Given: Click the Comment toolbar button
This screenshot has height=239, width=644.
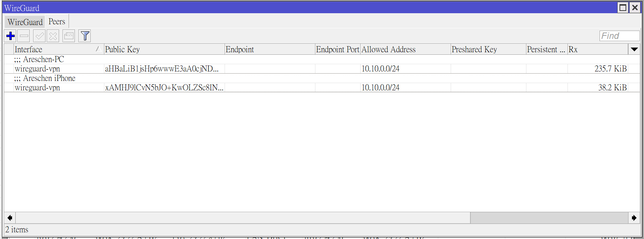Looking at the screenshot, I should [69, 36].
